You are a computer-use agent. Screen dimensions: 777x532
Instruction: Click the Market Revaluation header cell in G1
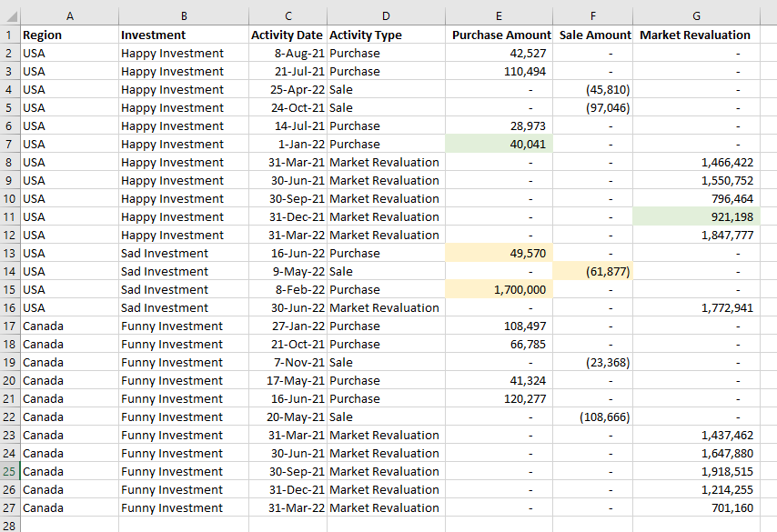(696, 35)
